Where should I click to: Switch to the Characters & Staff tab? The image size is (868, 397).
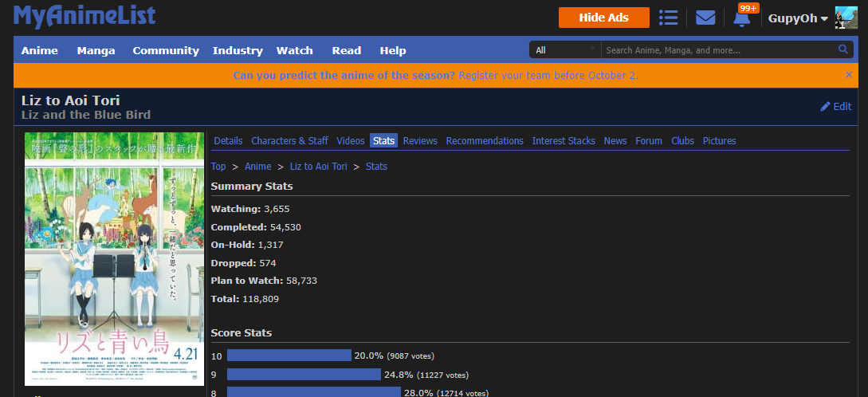(x=289, y=140)
